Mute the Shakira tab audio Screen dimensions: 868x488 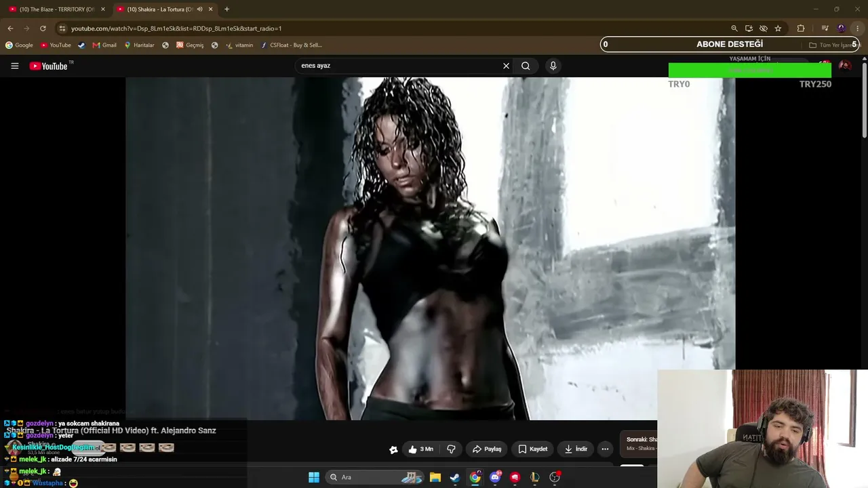[199, 9]
